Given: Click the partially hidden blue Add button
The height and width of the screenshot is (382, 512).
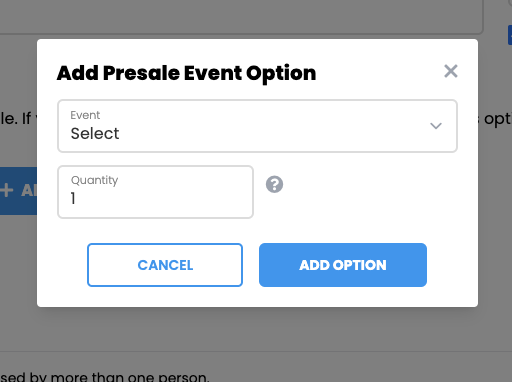Looking at the screenshot, I should [x=18, y=191].
